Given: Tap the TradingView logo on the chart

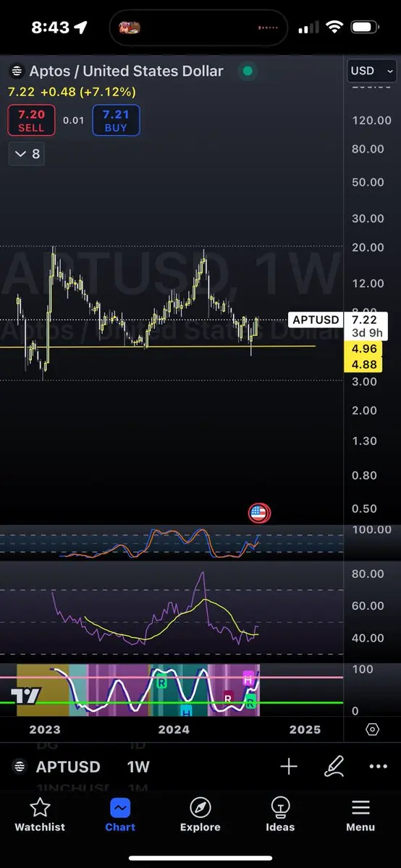Looking at the screenshot, I should click(26, 696).
